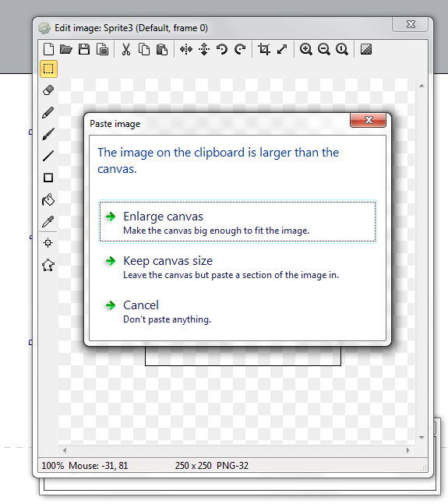This screenshot has width=448, height=504.
Task: Click the Zoom in magnifier icon
Action: pyautogui.click(x=305, y=49)
